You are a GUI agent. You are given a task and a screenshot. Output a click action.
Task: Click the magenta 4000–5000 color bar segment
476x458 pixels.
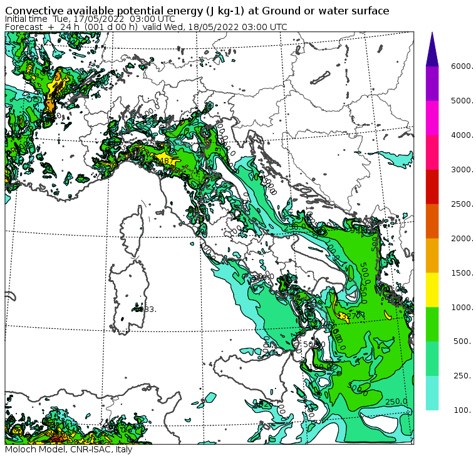[x=432, y=118]
